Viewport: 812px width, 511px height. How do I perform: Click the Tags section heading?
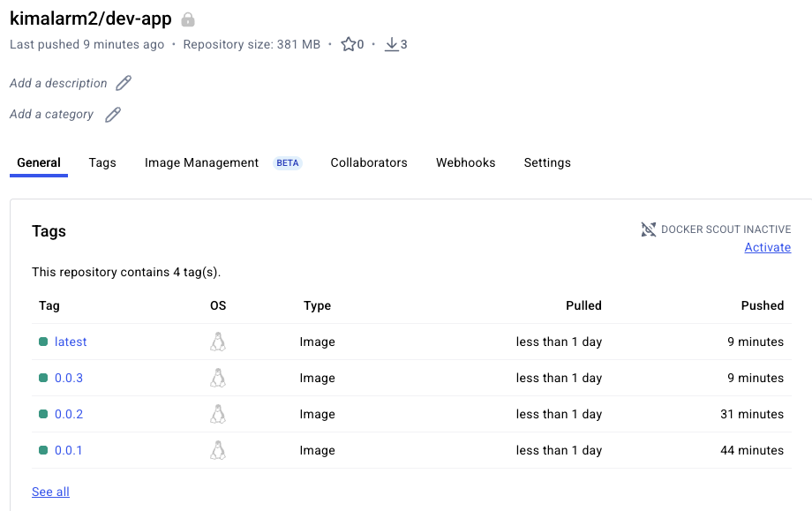coord(49,231)
